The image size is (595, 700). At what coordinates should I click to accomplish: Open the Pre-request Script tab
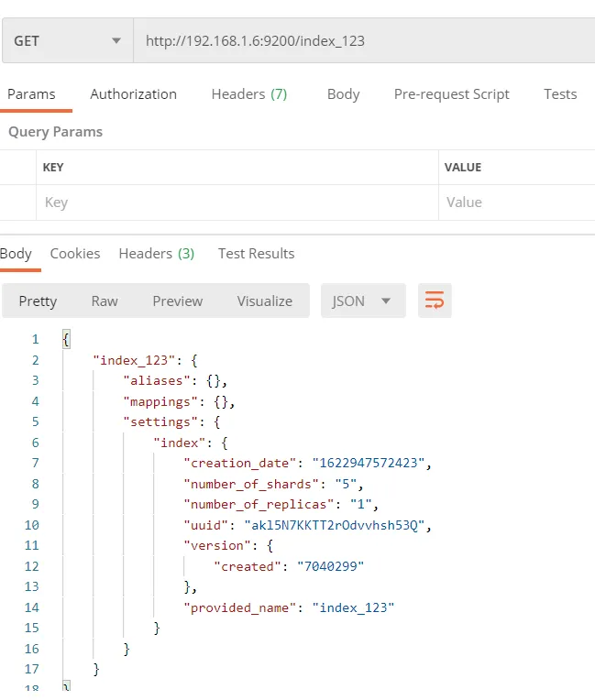pyautogui.click(x=451, y=93)
